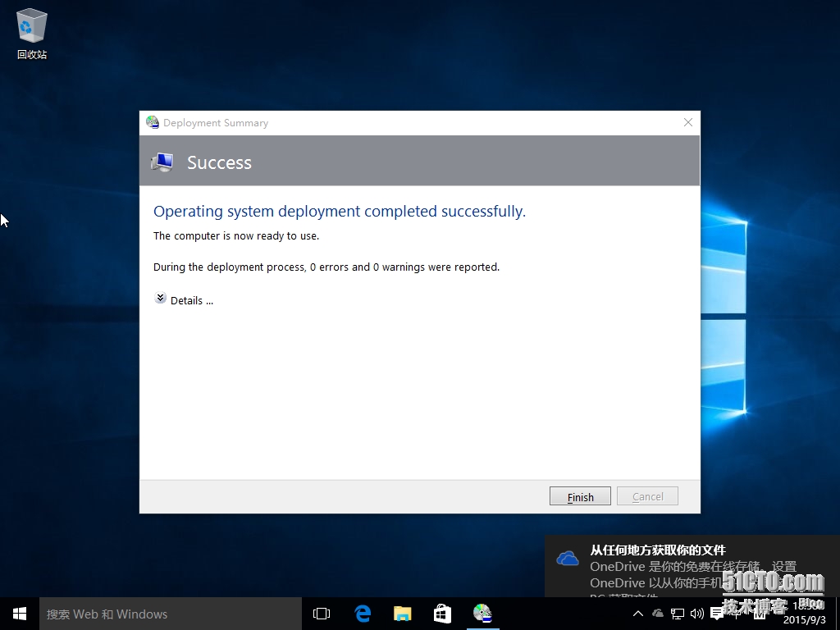Open network status tray icon
The image size is (840, 630).
678,614
